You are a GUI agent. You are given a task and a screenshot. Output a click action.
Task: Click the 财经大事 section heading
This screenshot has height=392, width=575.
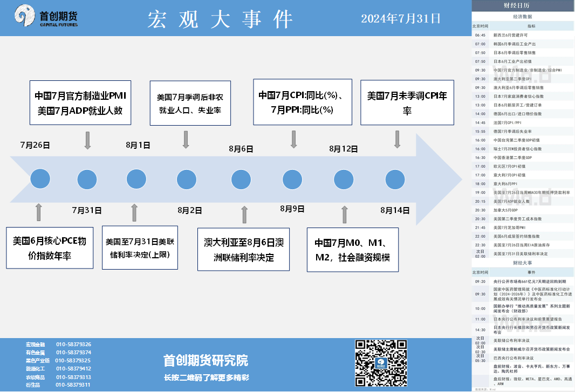[x=523, y=263]
